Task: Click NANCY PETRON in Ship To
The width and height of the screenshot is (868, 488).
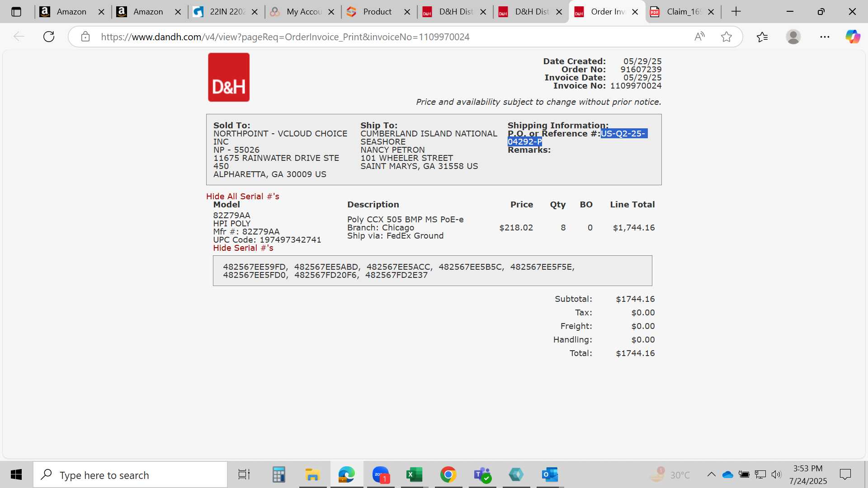Action: pyautogui.click(x=392, y=150)
